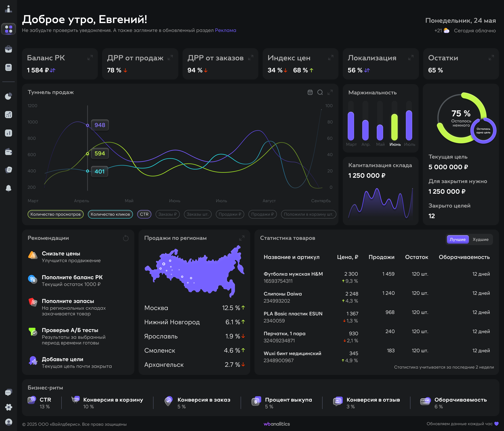Image resolution: width=504 pixels, height=431 pixels.
Task: Refresh the Рекомендации panel
Action: (x=126, y=238)
